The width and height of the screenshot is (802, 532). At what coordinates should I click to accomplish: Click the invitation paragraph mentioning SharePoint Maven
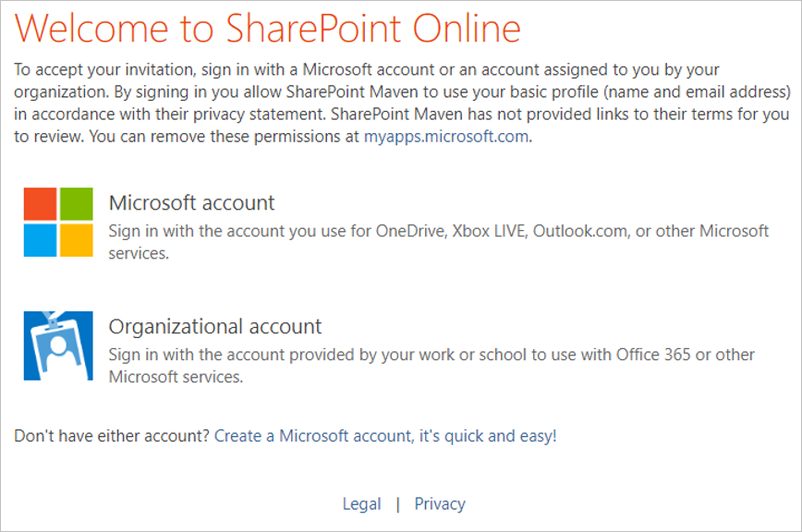click(403, 103)
